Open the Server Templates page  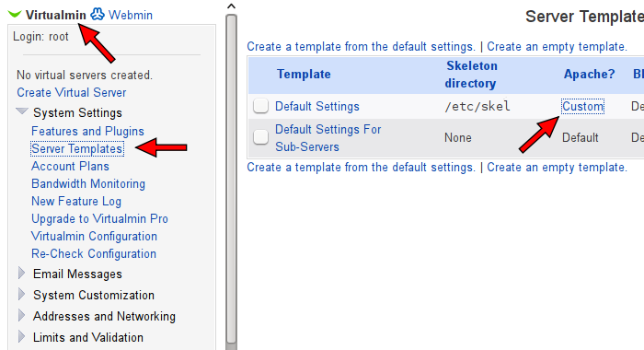77,149
